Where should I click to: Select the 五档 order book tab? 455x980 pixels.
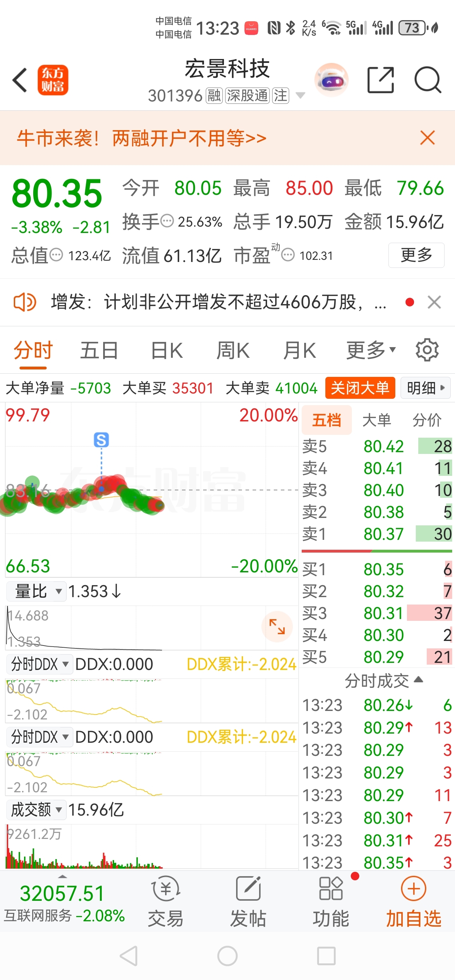326,420
